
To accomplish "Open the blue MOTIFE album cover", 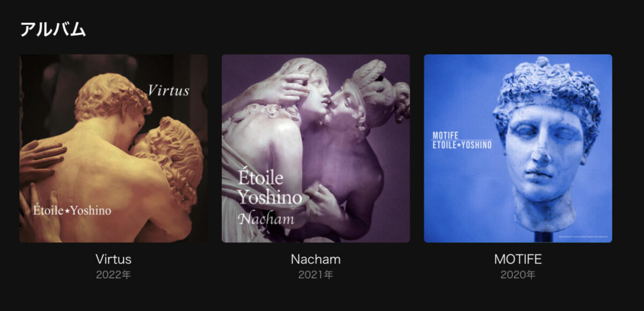I will click(518, 148).
